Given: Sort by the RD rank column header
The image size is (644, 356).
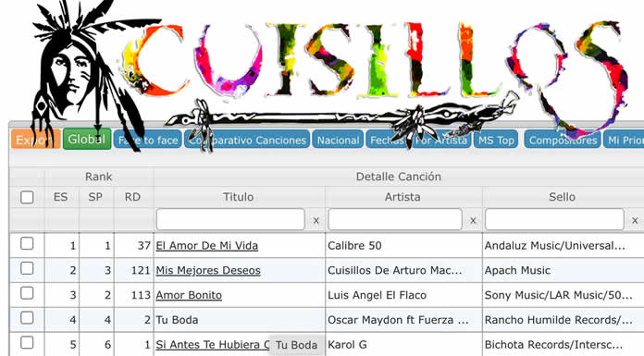Looking at the screenshot, I should click(x=132, y=197).
